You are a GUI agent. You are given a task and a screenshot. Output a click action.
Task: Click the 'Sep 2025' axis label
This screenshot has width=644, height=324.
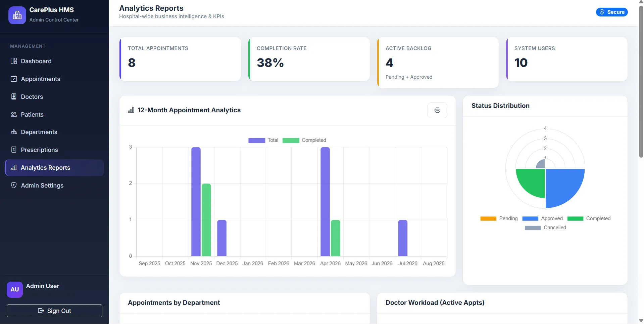tap(149, 264)
